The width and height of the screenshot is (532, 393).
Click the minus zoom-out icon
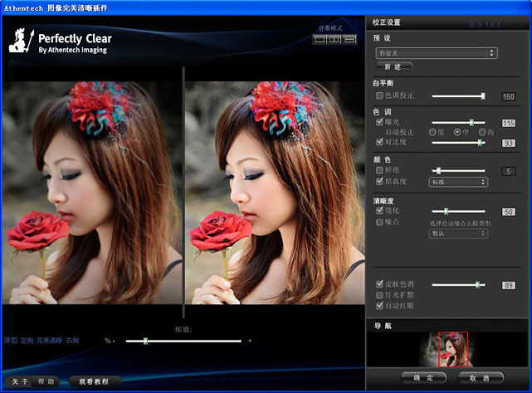click(x=114, y=341)
